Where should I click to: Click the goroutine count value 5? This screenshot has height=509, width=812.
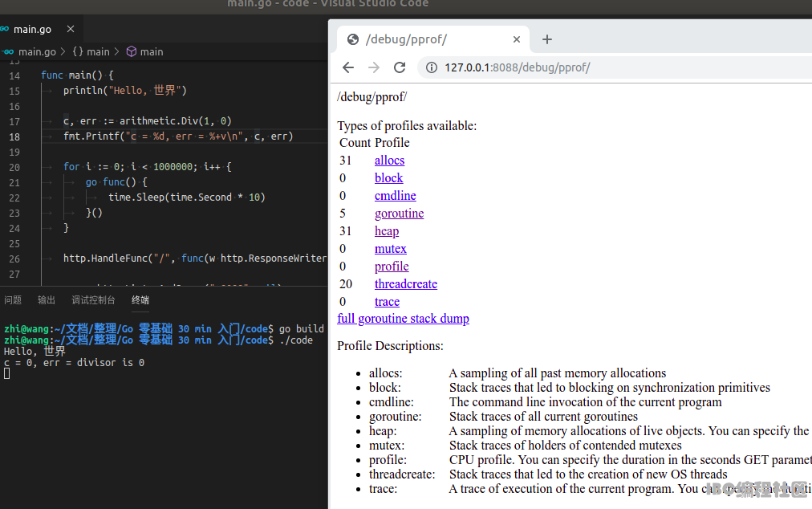(x=343, y=213)
